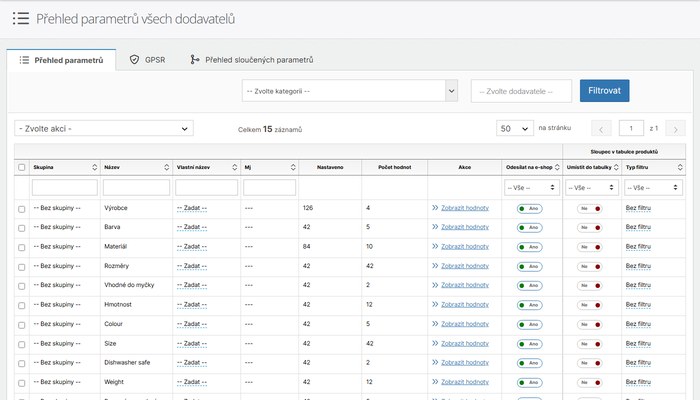Expand the Zvolte akci dropdown
This screenshot has height=400, width=700.
(104, 129)
